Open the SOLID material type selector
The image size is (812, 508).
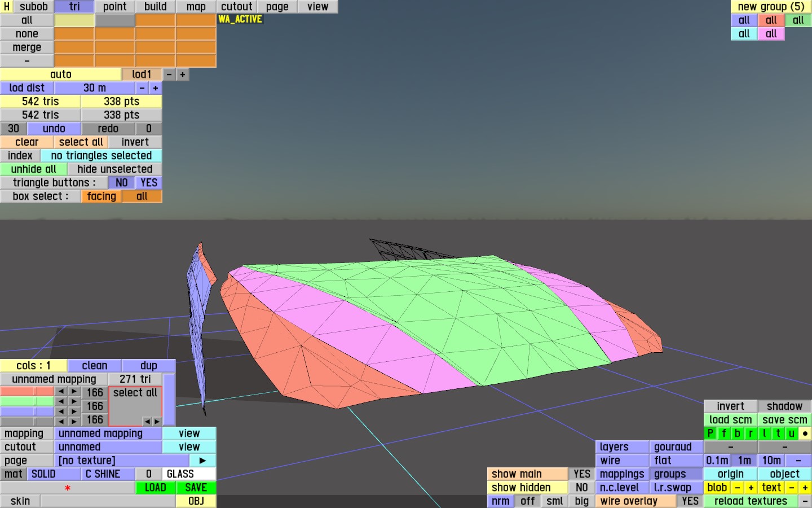(54, 474)
